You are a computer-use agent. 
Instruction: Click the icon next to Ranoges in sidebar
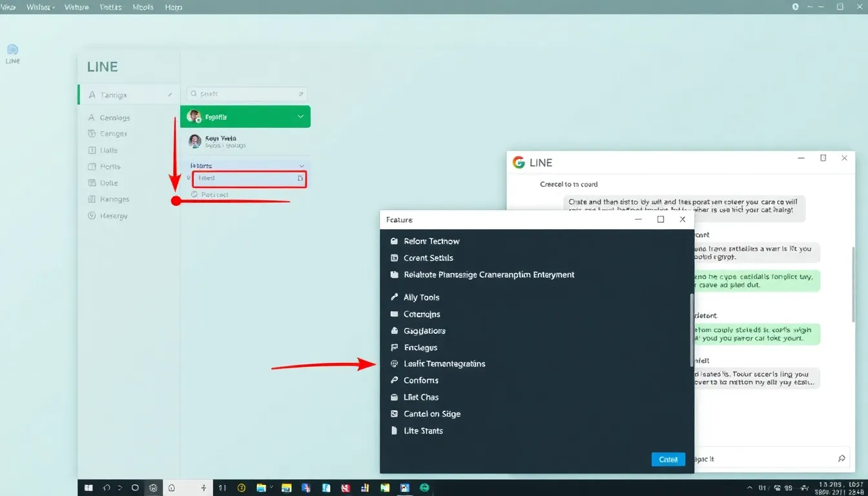[x=91, y=199]
